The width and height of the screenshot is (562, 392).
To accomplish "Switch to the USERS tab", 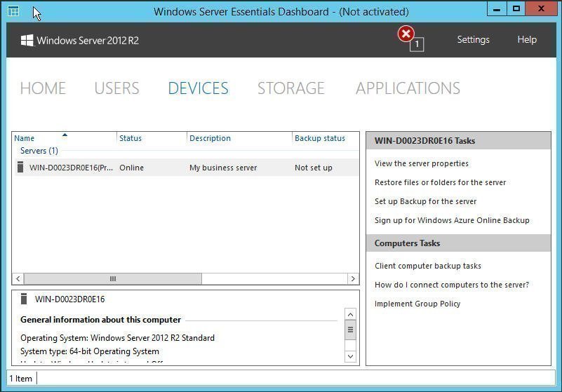I will pos(116,88).
